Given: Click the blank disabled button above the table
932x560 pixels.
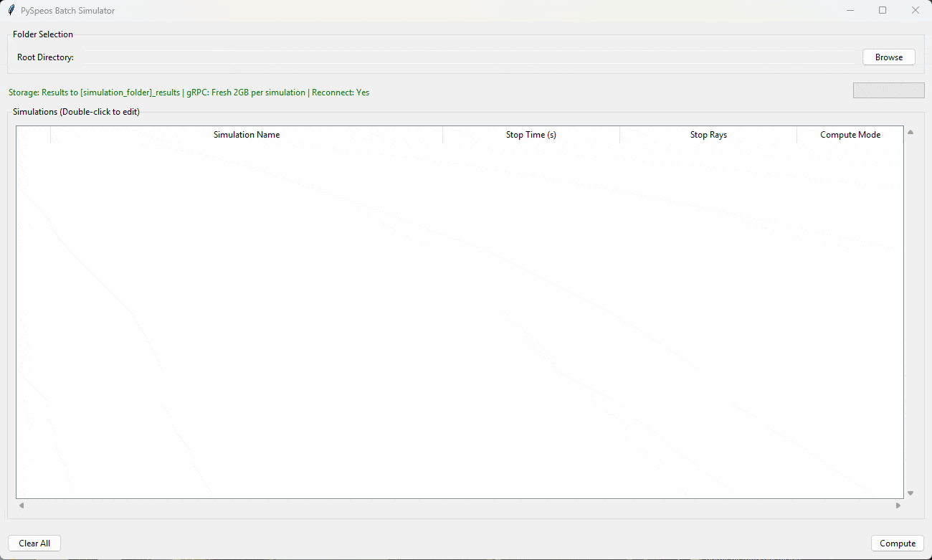Looking at the screenshot, I should [x=888, y=90].
